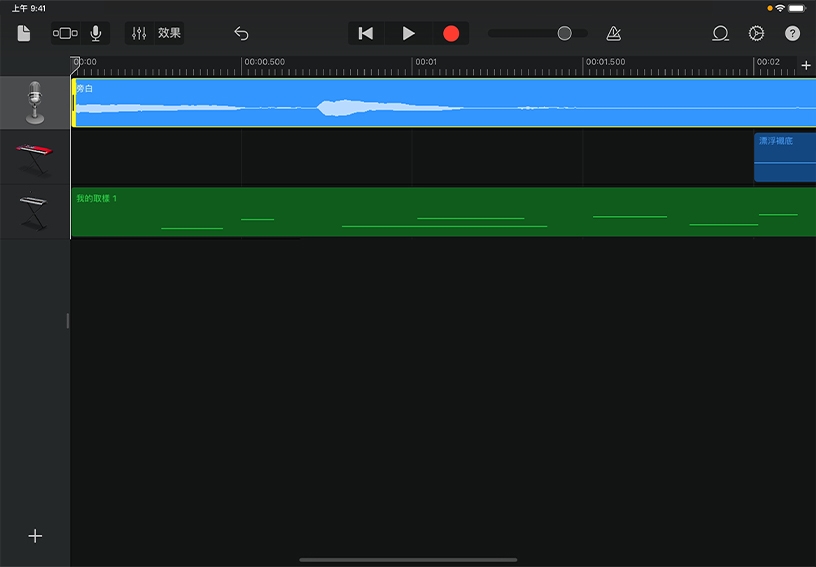The height and width of the screenshot is (567, 816).
Task: Select the microphone audio track header
Action: 35,103
